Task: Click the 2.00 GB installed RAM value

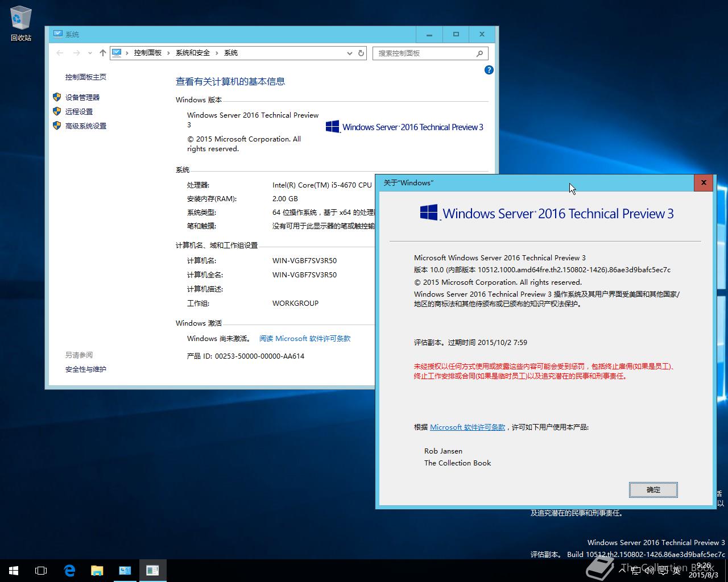Action: [285, 198]
